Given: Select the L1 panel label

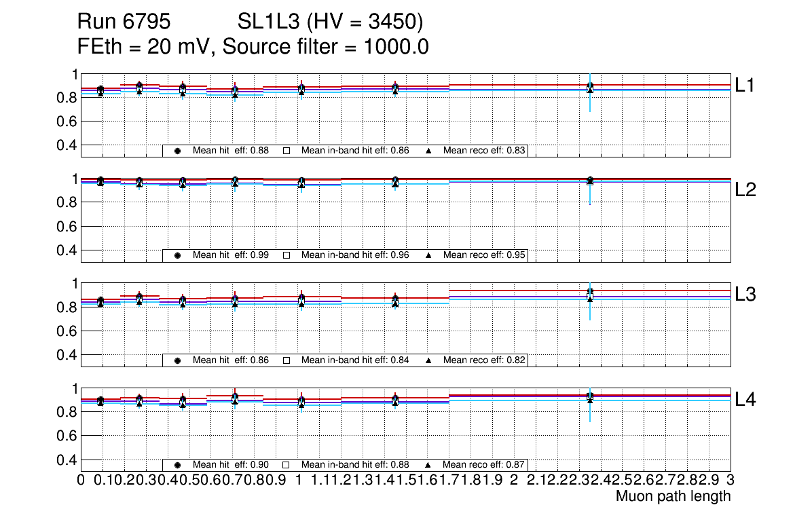Looking at the screenshot, I should tap(748, 85).
